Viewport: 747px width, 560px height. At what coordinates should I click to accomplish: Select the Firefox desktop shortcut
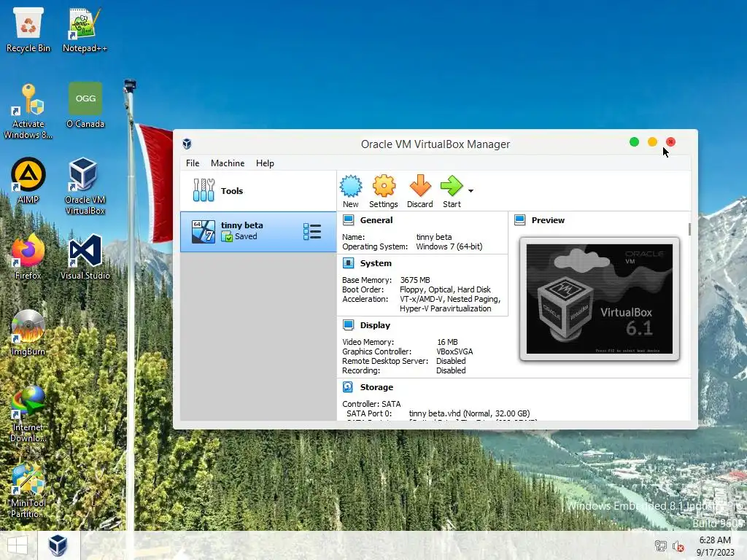pyautogui.click(x=28, y=257)
